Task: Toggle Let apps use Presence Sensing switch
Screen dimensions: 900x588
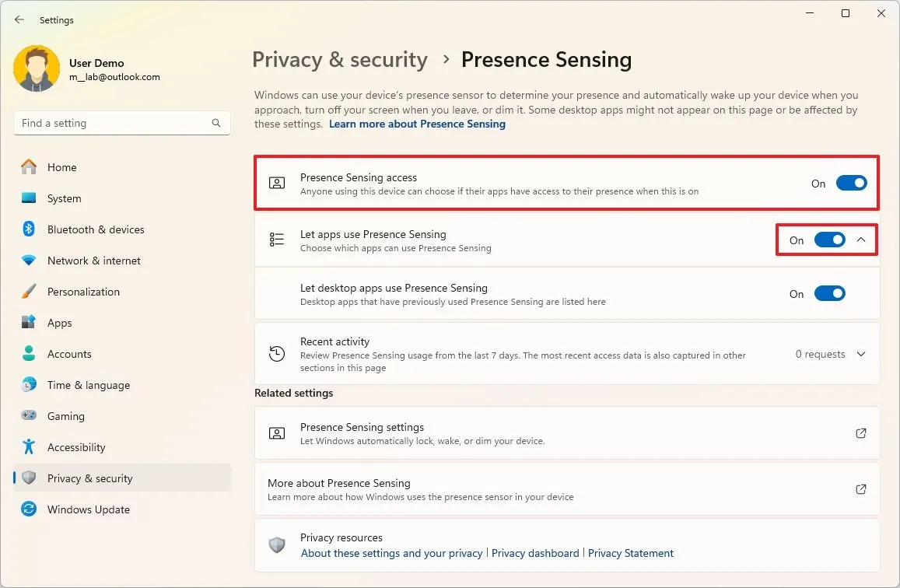Action: 829,240
